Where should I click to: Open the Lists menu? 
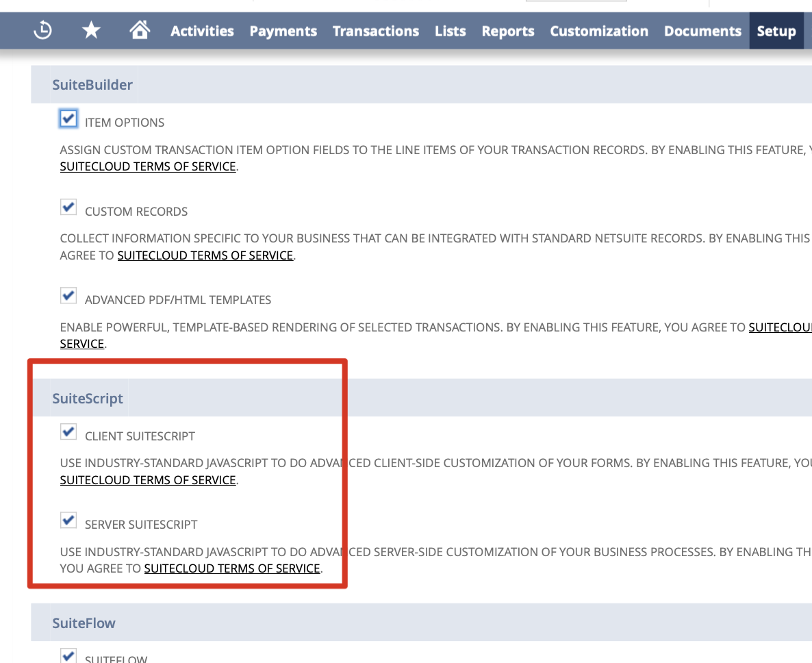point(451,31)
